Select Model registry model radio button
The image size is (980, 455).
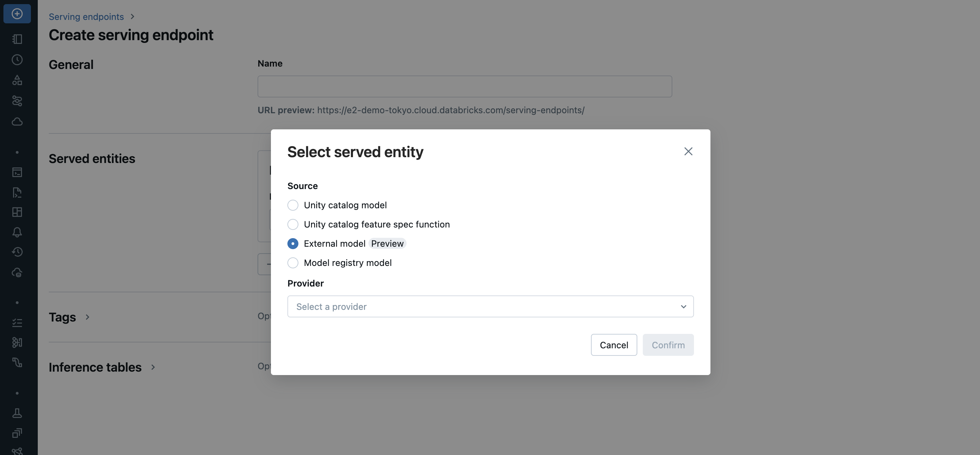coord(293,263)
